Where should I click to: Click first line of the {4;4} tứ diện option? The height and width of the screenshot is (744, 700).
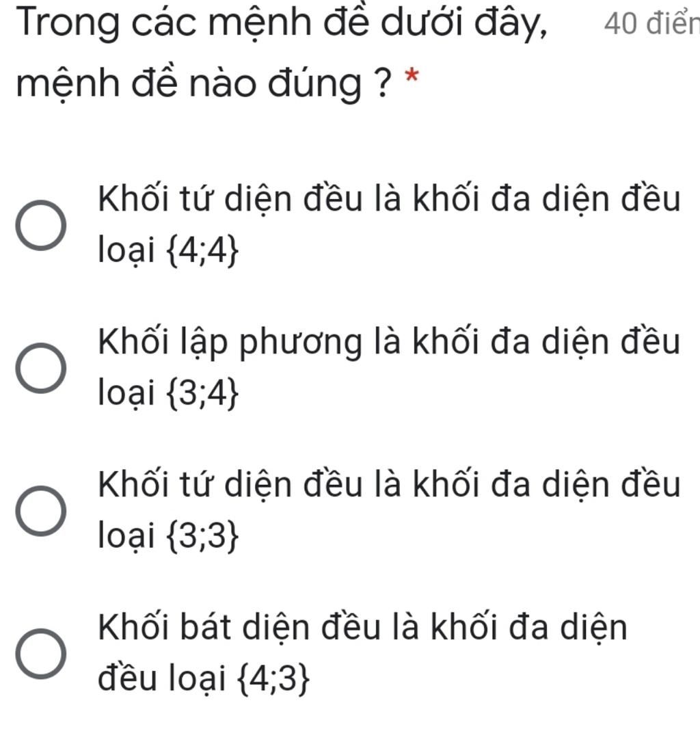click(x=389, y=199)
